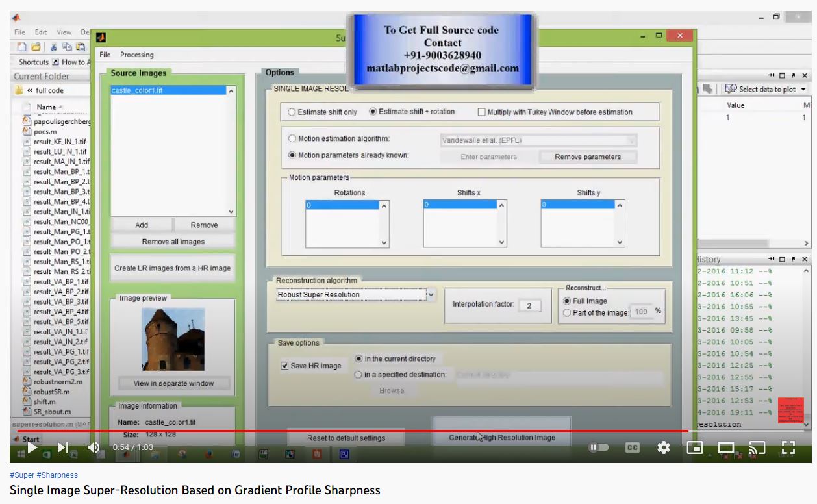The image size is (817, 504).
Task: Mute the video volume speaker icon
Action: click(x=94, y=447)
